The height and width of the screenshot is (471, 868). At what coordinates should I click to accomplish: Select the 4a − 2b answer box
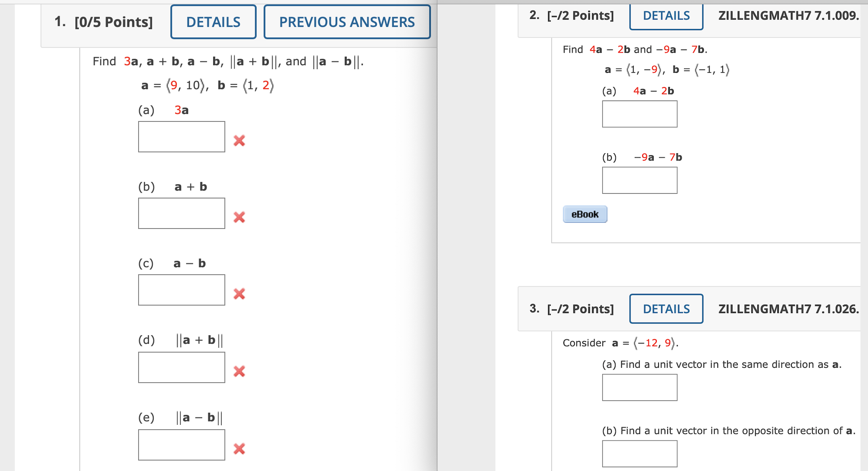point(640,114)
